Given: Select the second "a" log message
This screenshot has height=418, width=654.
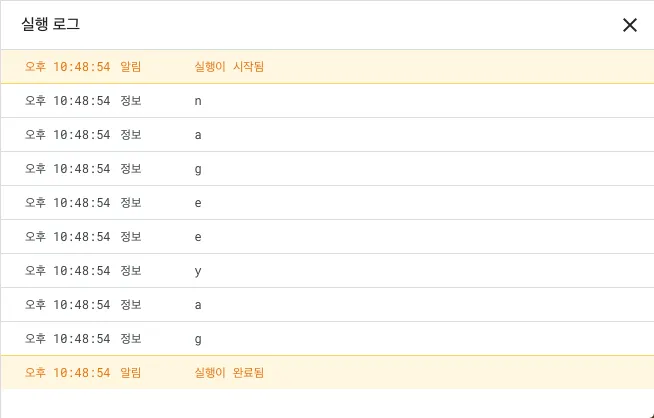Looking at the screenshot, I should [199, 305].
